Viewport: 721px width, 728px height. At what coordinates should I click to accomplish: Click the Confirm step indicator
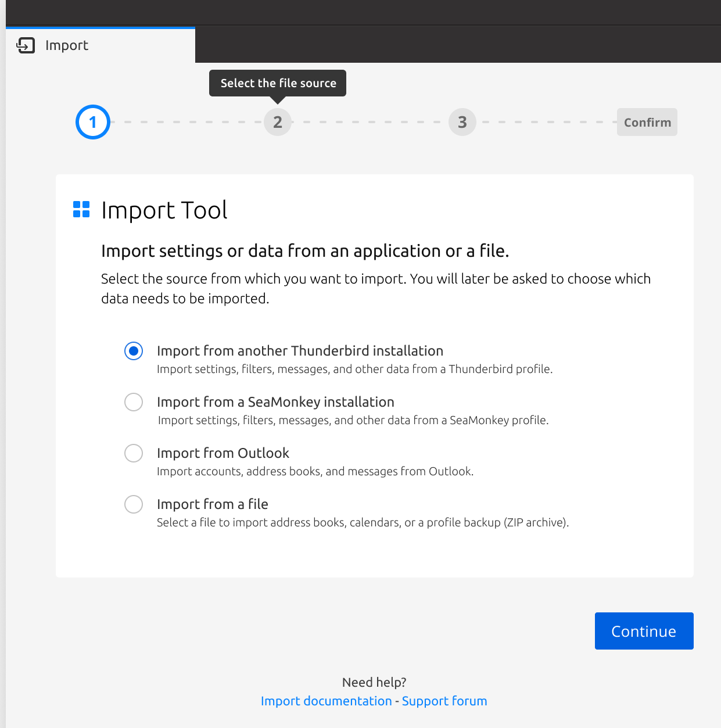647,122
